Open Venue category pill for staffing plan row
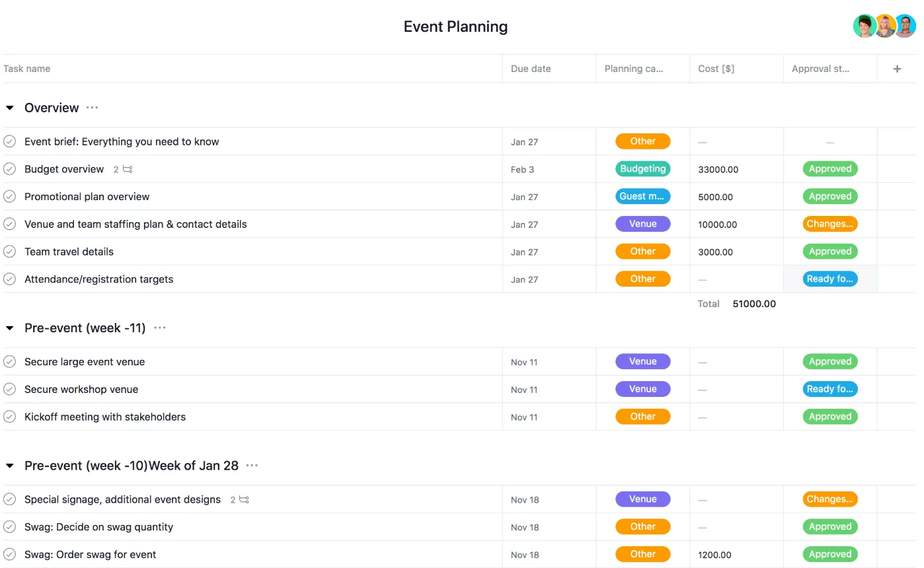This screenshot has width=924, height=568. pos(642,224)
